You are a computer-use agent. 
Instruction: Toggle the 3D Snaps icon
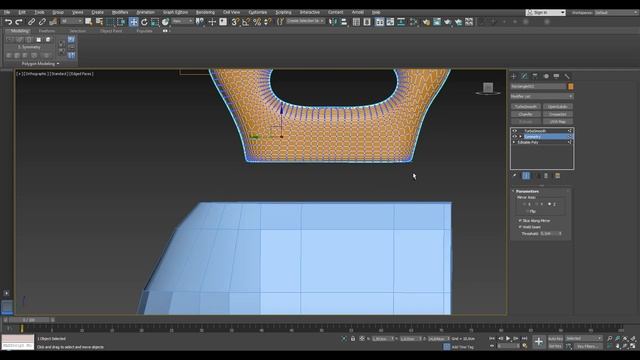pos(235,22)
